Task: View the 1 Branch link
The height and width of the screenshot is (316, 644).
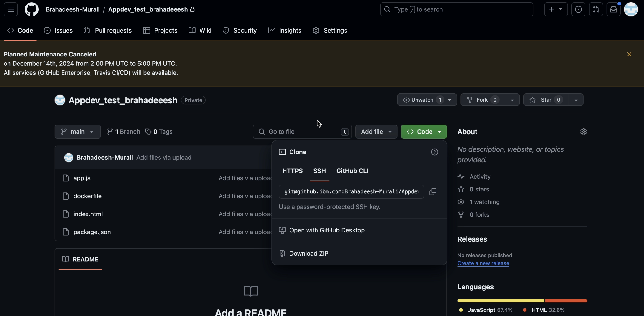Action: (x=123, y=131)
